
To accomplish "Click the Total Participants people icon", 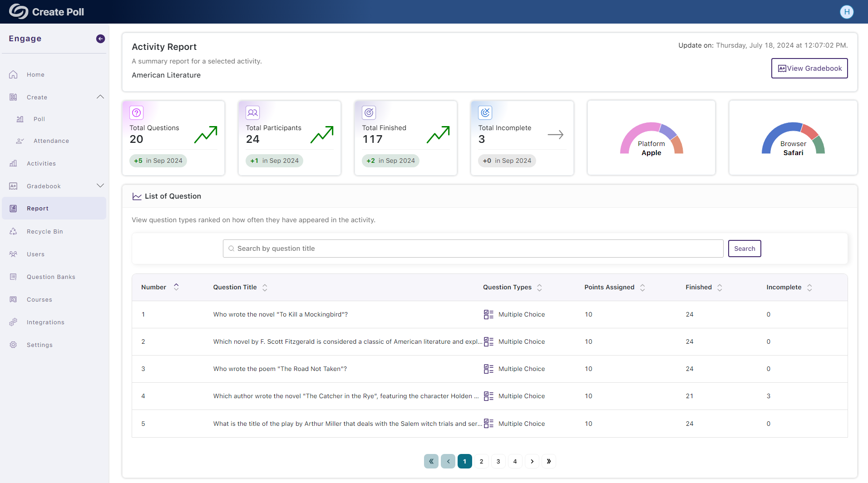I will click(252, 112).
